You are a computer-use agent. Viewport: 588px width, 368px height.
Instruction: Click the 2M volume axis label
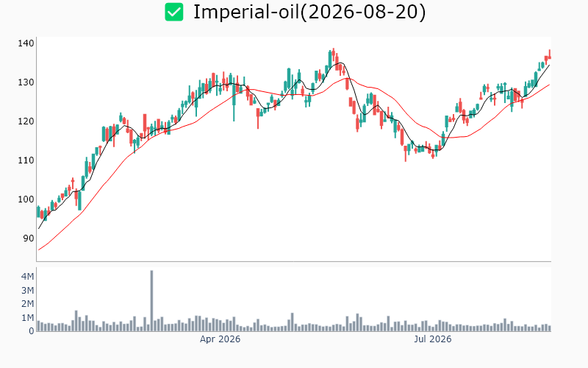[27, 304]
